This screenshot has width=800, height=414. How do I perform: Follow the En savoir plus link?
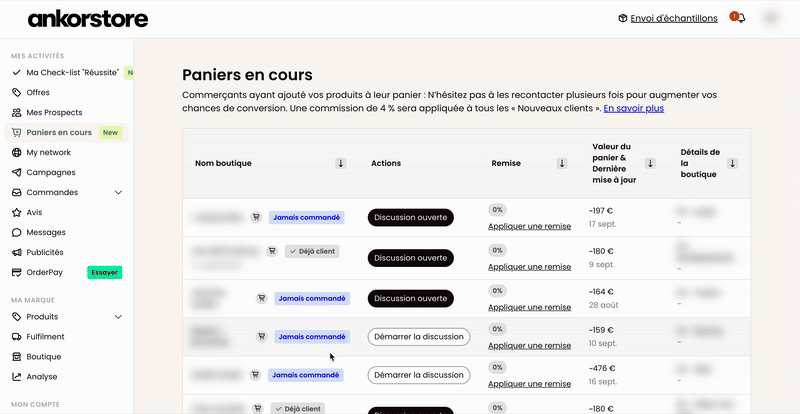(x=634, y=108)
